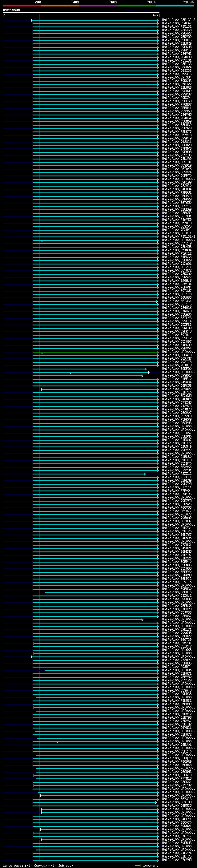Open hit UniRef100_B4FSG6
Image resolution: width=197 pixels, height=868 pixels.
pos(177,257)
